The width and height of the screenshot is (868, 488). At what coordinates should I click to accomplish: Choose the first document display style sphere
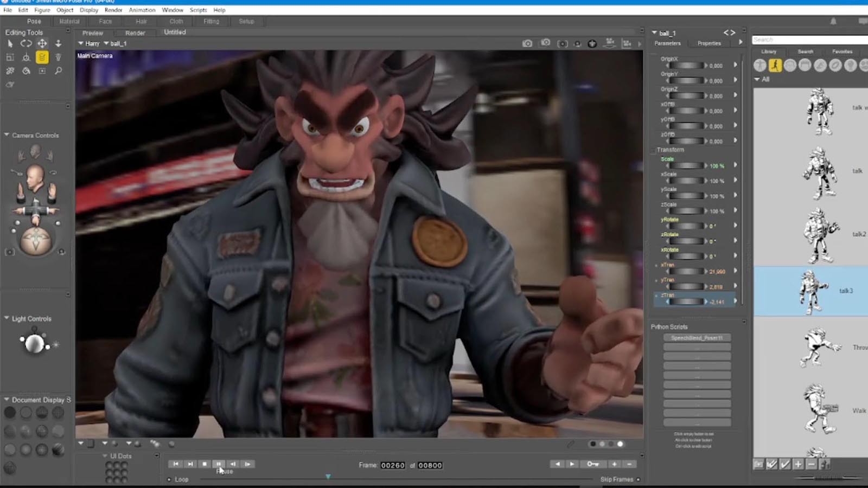pos(10,413)
